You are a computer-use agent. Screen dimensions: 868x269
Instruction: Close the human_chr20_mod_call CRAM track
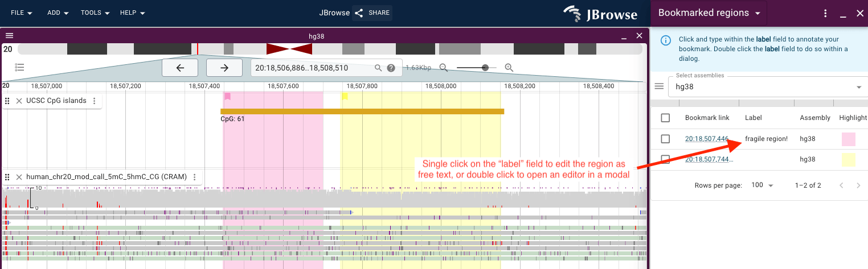click(19, 177)
